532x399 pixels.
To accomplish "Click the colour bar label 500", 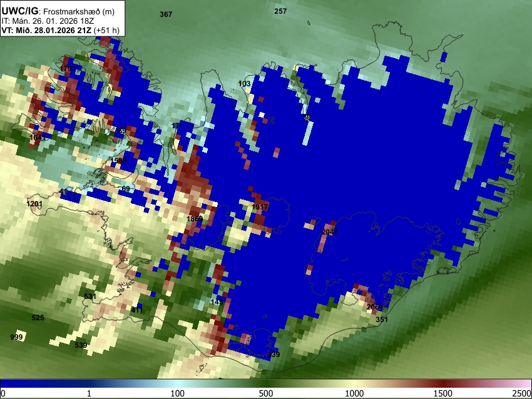I will [265, 393].
